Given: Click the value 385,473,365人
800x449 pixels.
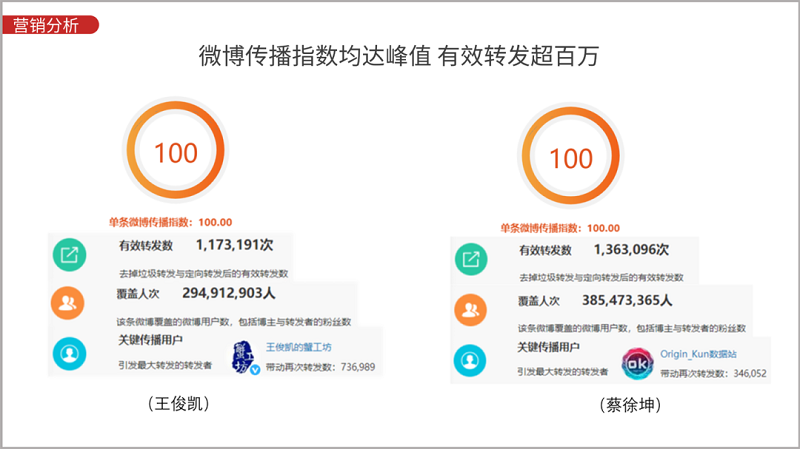Looking at the screenshot, I should [x=627, y=300].
